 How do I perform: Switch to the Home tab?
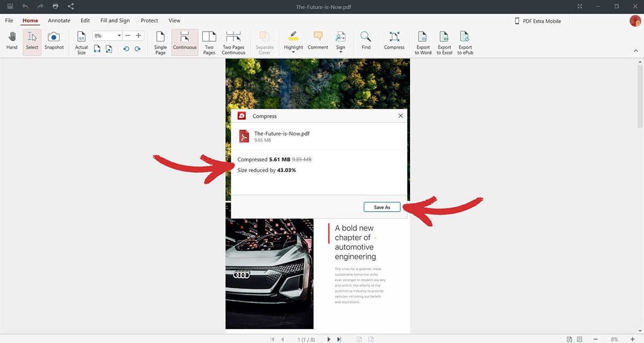click(30, 20)
